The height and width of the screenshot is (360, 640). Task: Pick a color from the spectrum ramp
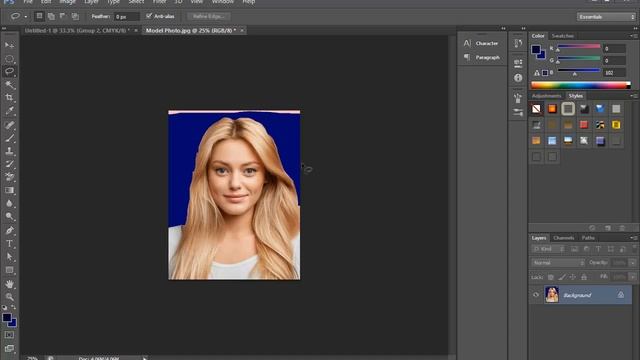tap(581, 85)
